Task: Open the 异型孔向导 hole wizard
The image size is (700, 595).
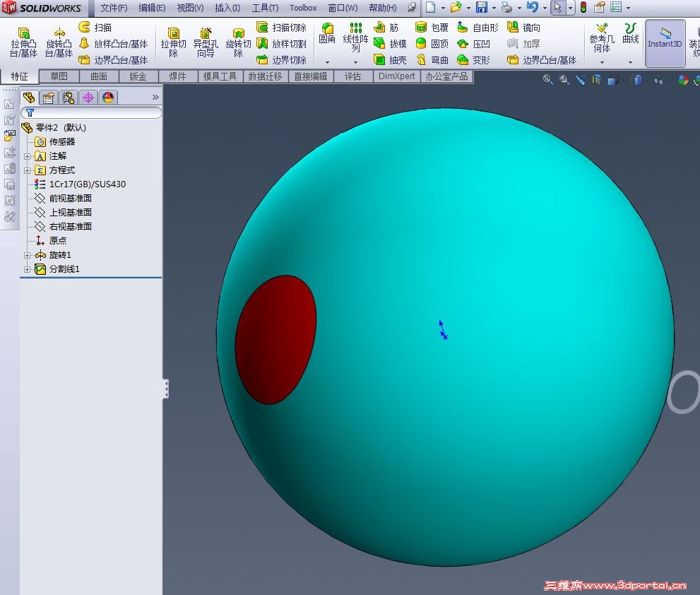Action: 206,42
